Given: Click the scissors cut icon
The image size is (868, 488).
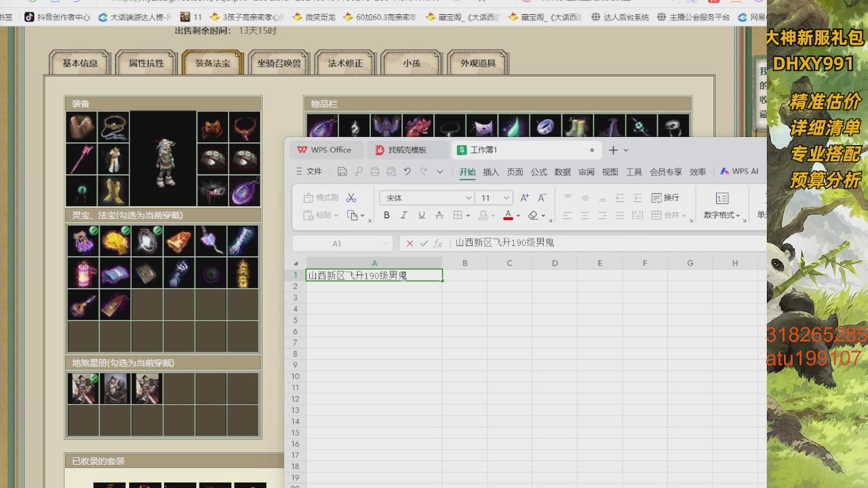Looking at the screenshot, I should 351,198.
